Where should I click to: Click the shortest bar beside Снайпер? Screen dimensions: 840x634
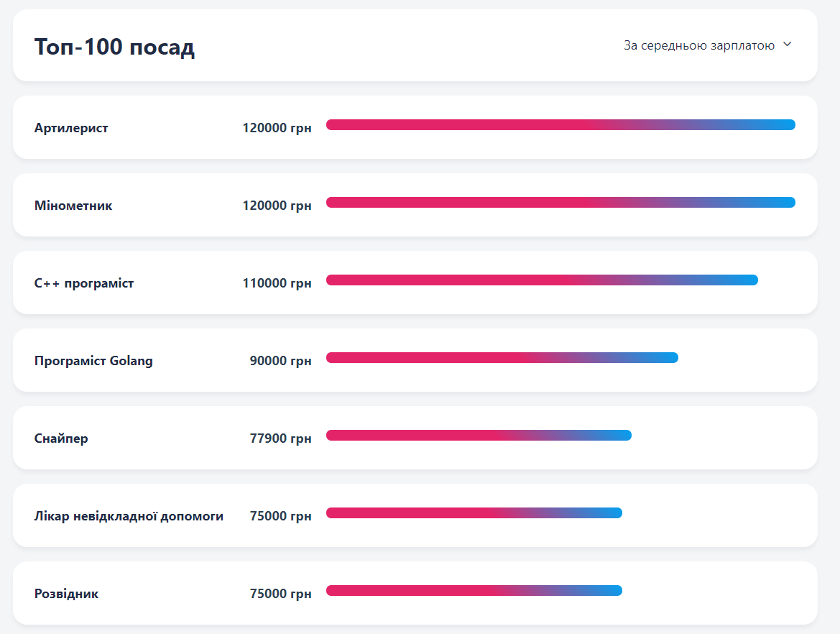[478, 435]
